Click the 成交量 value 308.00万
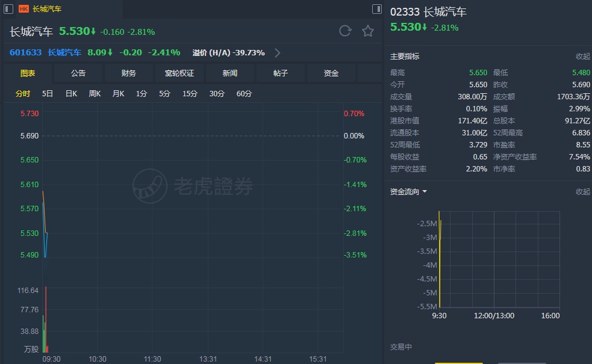Viewport: 592px width, 364px height. [x=472, y=96]
